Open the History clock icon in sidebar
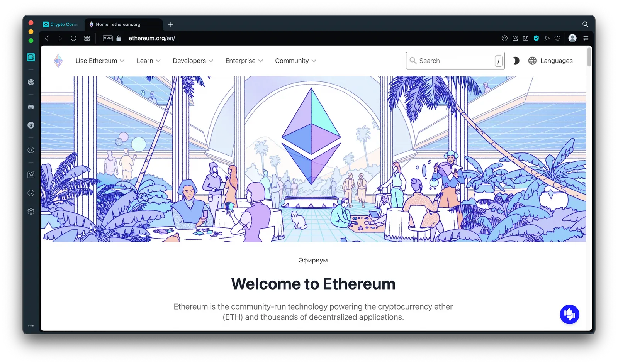The height and width of the screenshot is (364, 618). coord(31,193)
